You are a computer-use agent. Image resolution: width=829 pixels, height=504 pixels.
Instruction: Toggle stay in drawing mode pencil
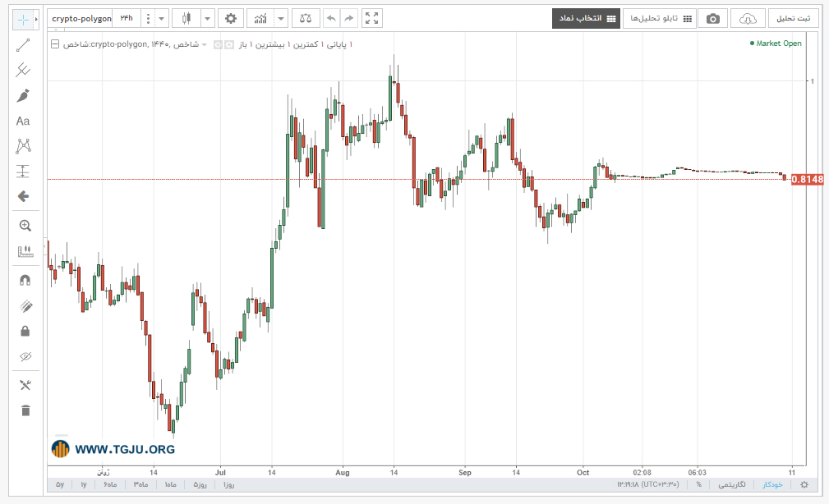click(25, 306)
